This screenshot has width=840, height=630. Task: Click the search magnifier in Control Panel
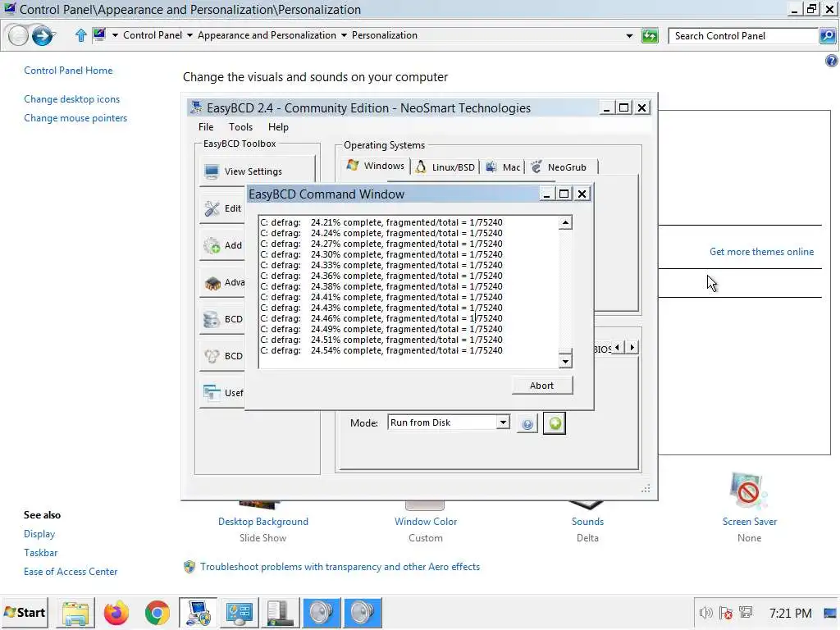click(828, 36)
